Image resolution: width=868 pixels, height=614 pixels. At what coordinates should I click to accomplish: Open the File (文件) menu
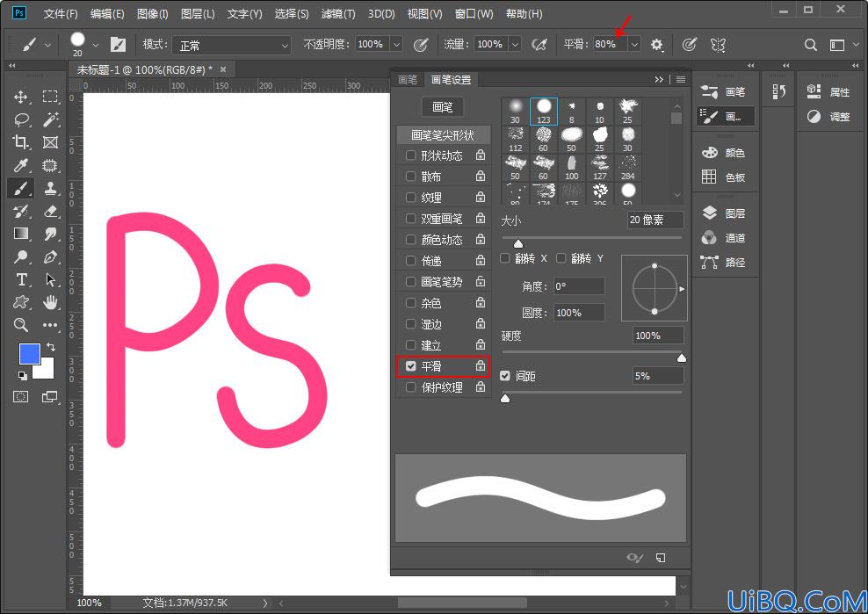[x=61, y=14]
